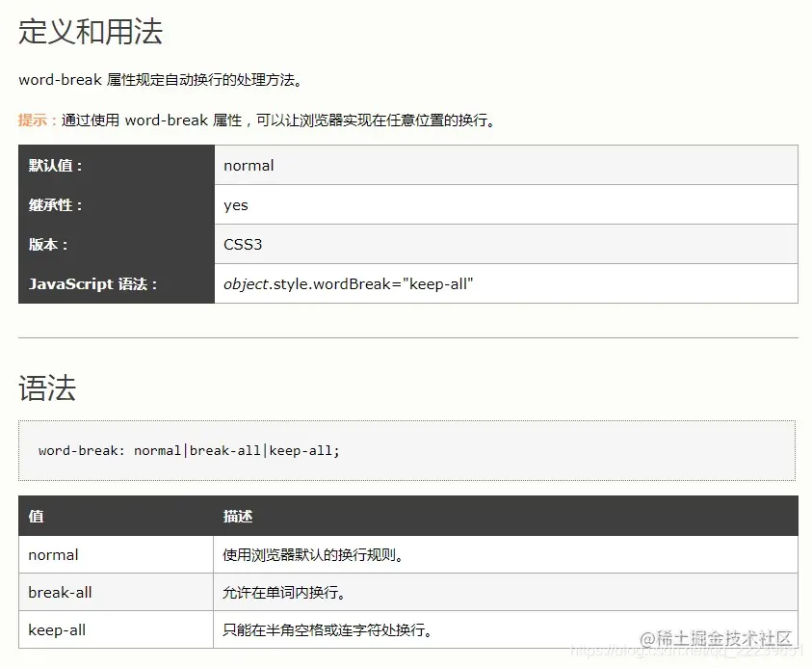Click the tip text about 浏览器实现在任意位置的换行
Viewport: 812px width, 668px height.
[279, 120]
